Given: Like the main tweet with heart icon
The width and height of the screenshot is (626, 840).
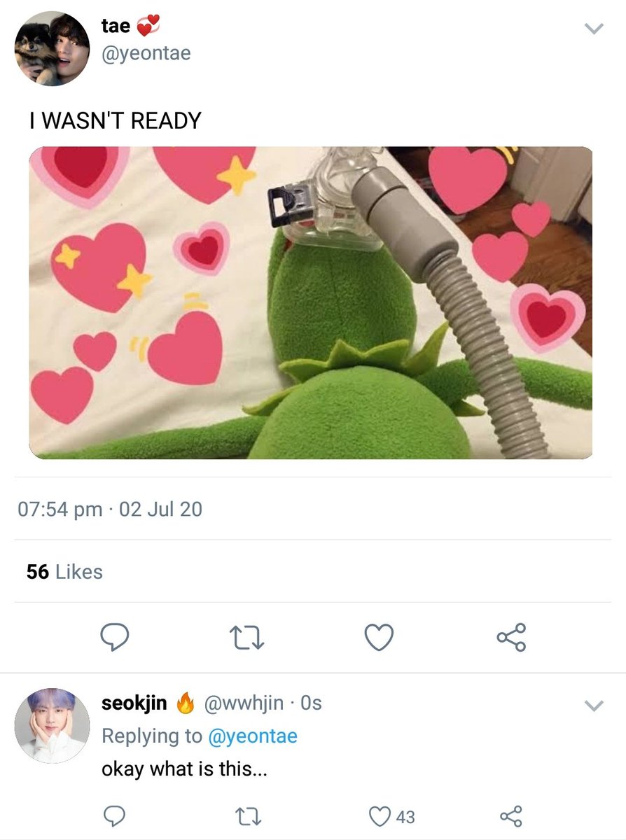Looking at the screenshot, I should (x=380, y=637).
